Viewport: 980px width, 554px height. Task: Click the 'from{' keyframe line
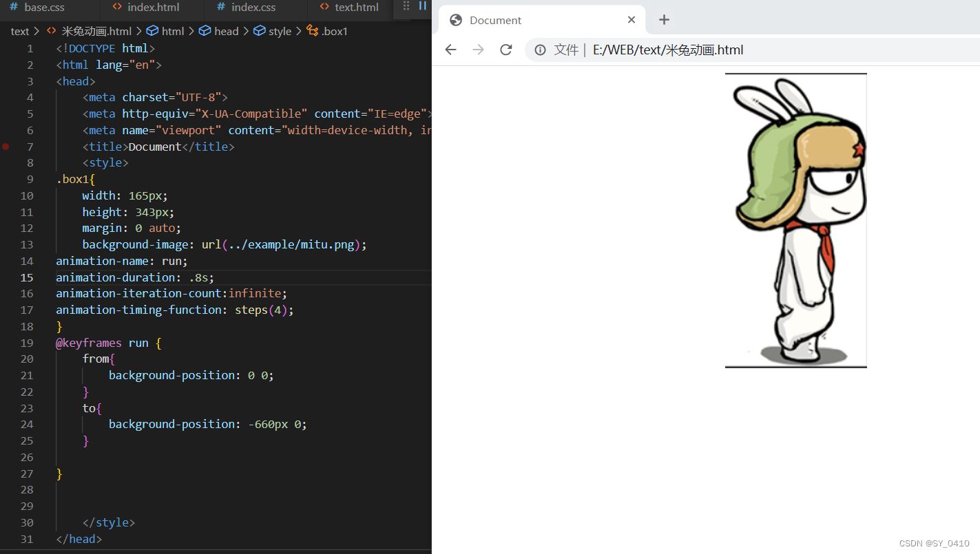98,359
